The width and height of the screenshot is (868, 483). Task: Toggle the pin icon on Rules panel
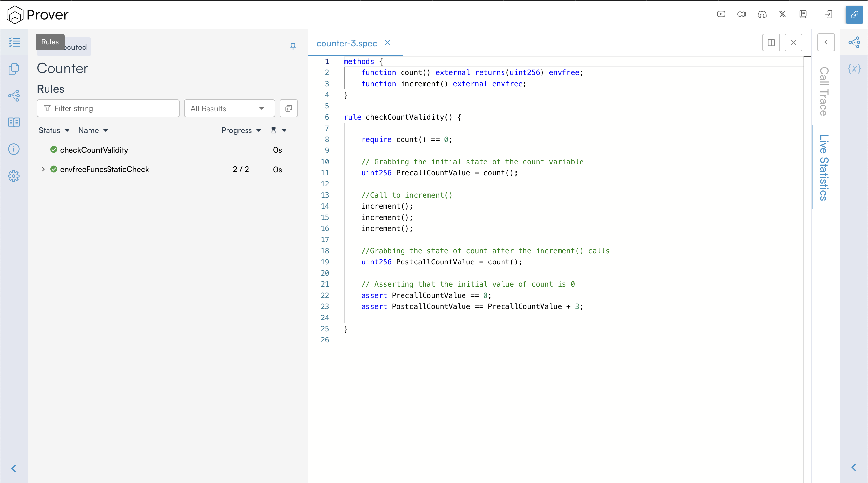tap(293, 46)
